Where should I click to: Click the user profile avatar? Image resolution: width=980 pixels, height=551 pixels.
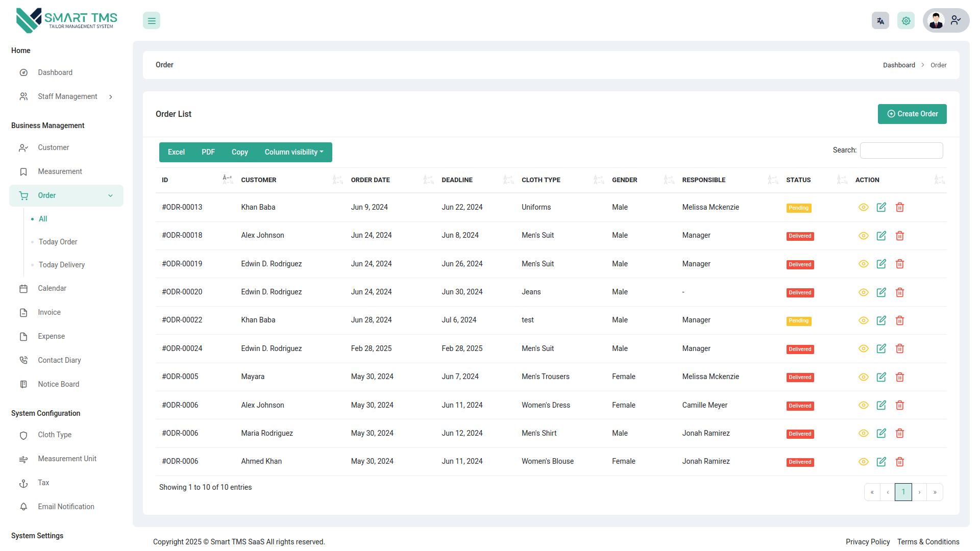936,20
